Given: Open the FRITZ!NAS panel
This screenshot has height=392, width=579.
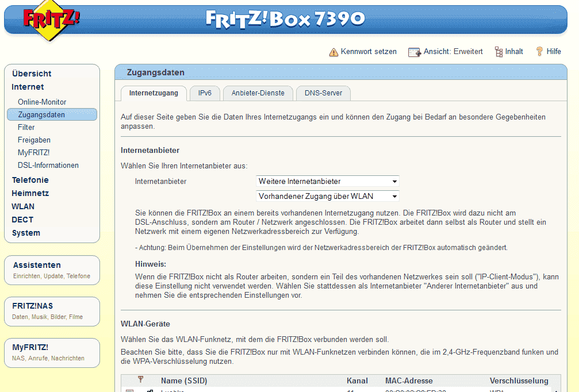Looking at the screenshot, I should pyautogui.click(x=52, y=312).
